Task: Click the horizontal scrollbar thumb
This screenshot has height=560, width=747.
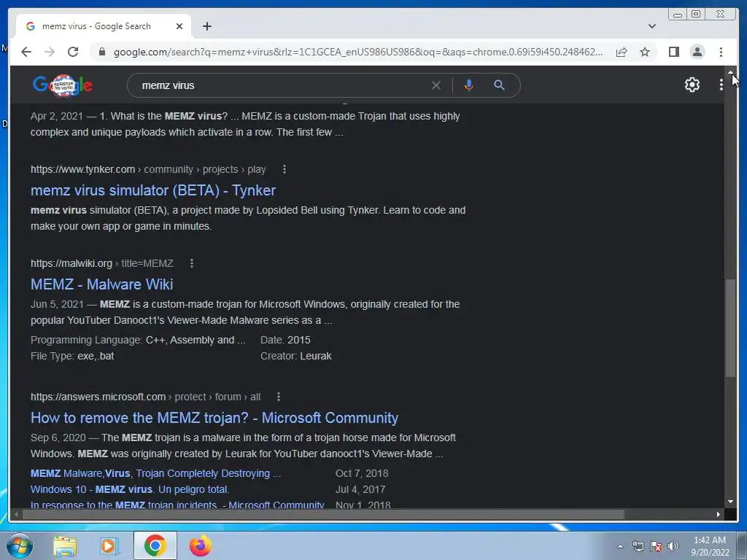Action: 323,514
